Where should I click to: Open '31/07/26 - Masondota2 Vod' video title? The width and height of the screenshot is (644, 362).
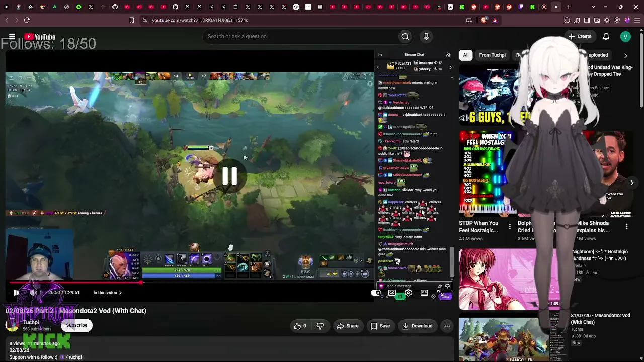[600, 319]
